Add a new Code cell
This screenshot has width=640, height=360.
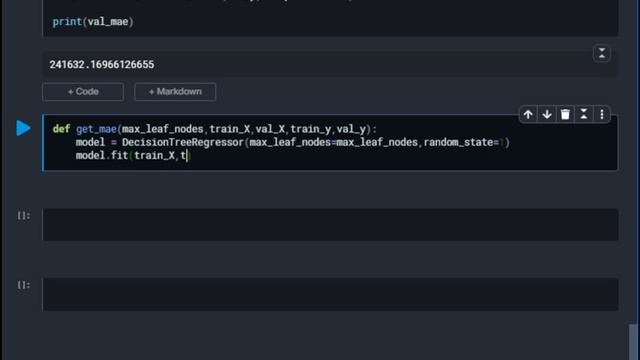tap(83, 92)
